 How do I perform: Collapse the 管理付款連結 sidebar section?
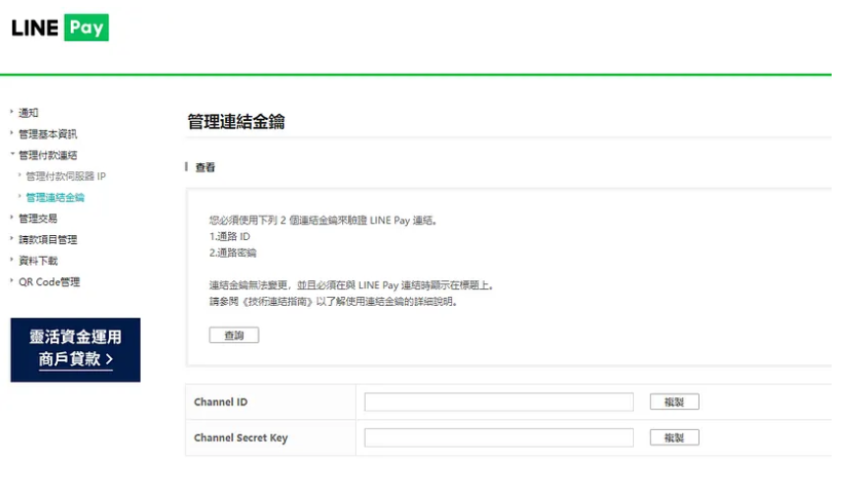point(47,155)
